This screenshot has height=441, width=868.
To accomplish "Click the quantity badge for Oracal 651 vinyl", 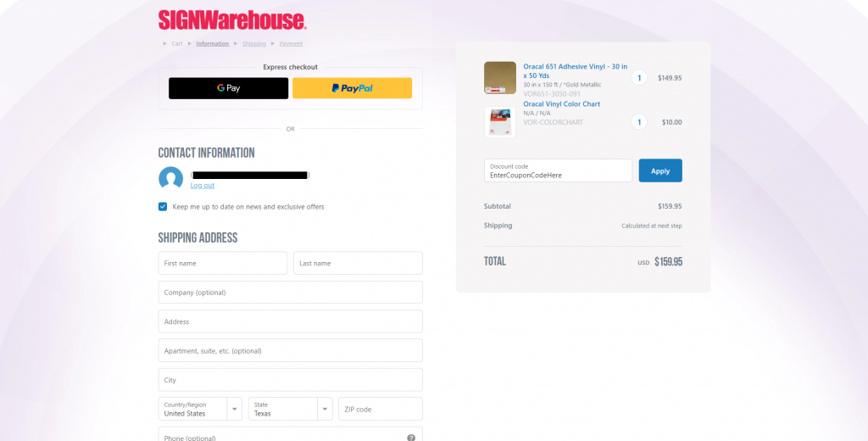I will [639, 77].
